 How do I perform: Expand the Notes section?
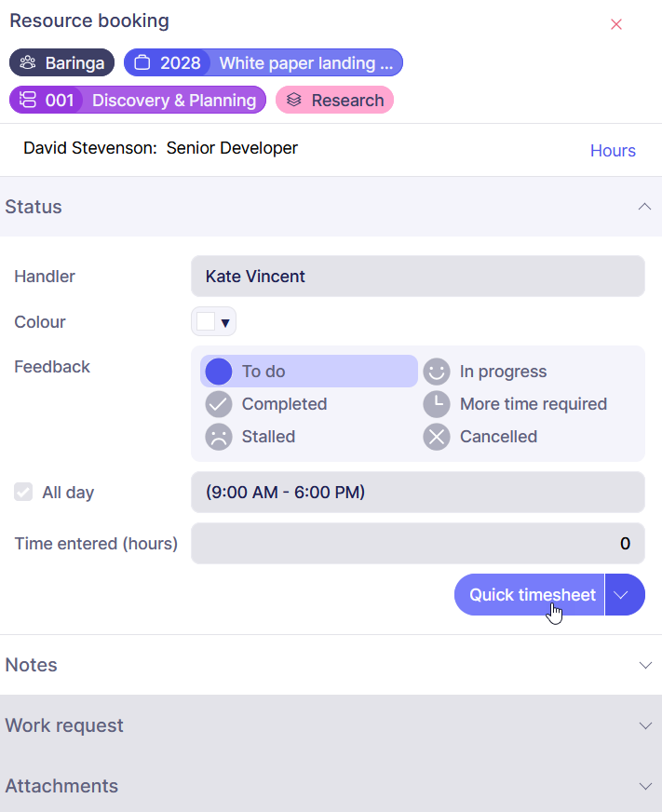coord(645,665)
